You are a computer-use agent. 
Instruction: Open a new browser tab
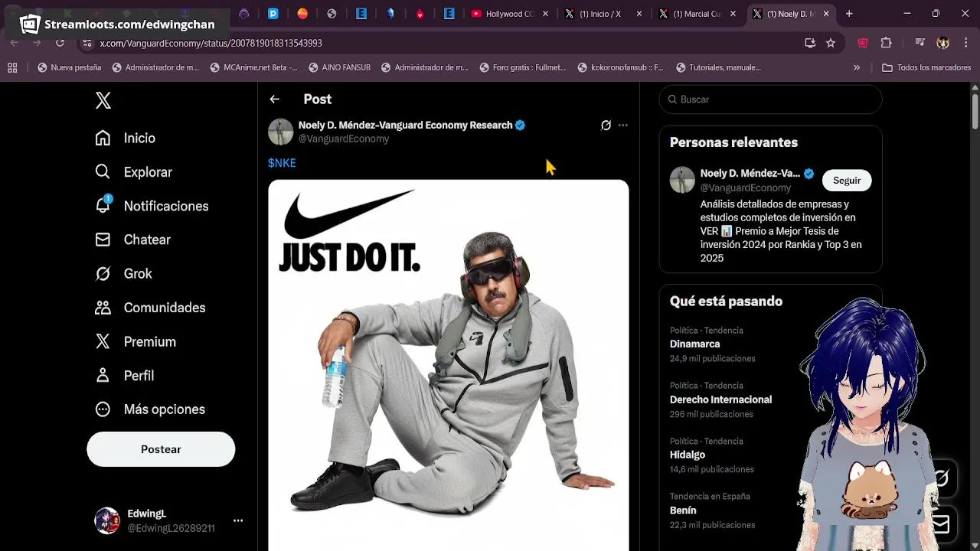pos(849,14)
